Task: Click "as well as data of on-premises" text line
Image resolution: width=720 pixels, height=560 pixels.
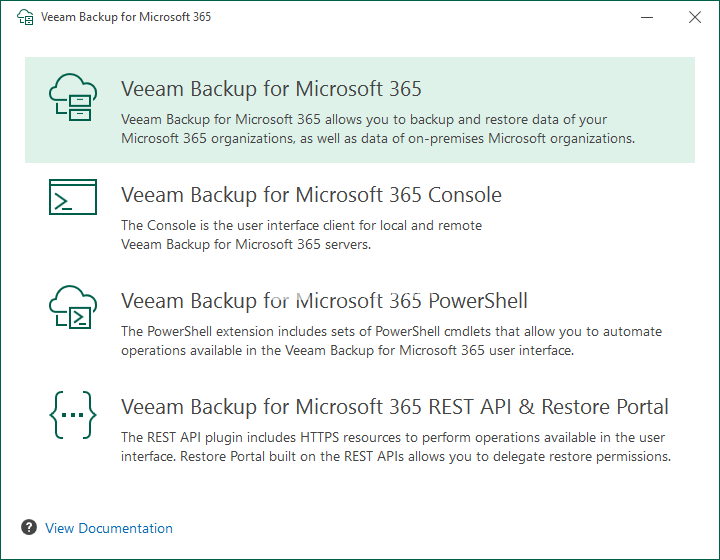Action: click(x=377, y=139)
